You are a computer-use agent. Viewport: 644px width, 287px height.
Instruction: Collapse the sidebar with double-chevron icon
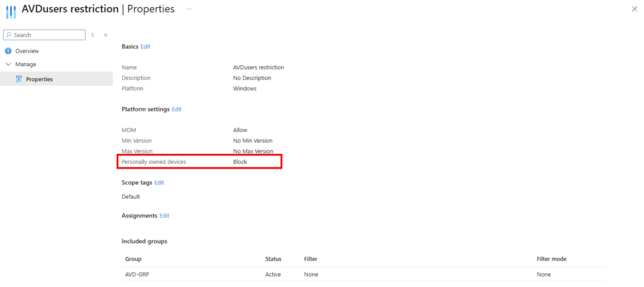(106, 35)
